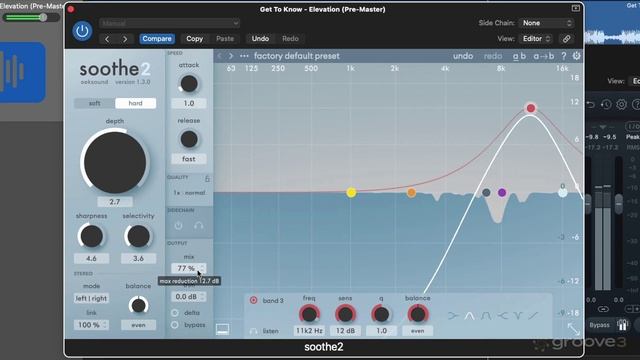Open the Side Chain None dropdown
This screenshot has height=360, width=640.
coord(547,23)
